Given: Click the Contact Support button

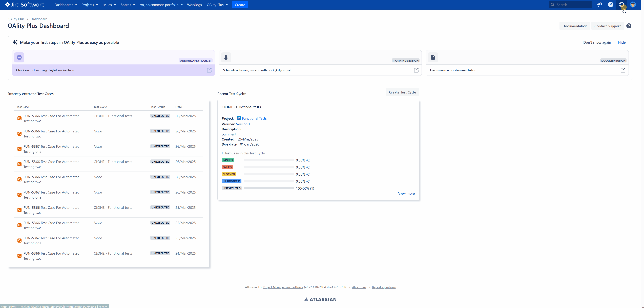Looking at the screenshot, I should 608,26.
